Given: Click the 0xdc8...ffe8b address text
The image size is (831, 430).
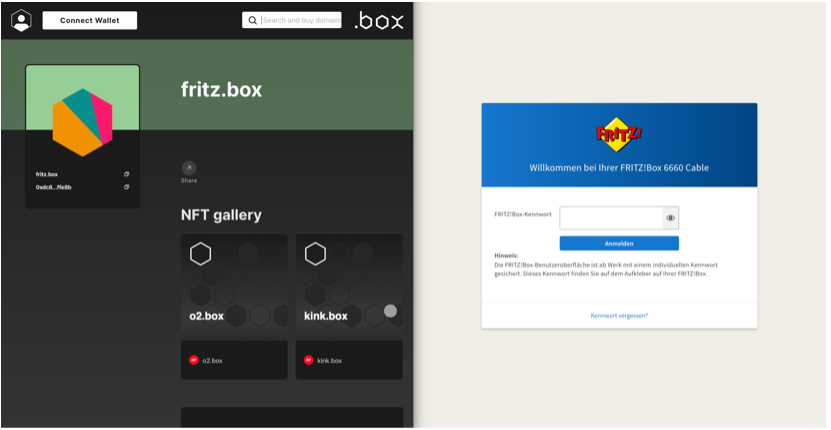Looking at the screenshot, I should 54,187.
